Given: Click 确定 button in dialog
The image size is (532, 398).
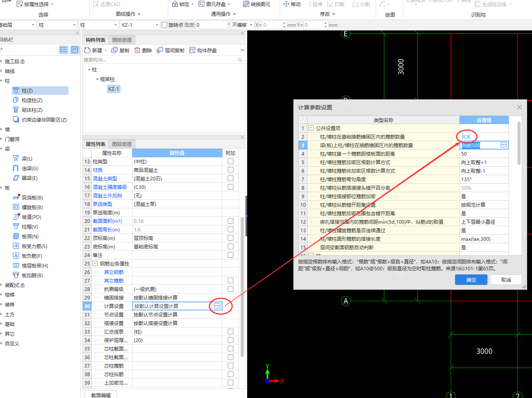Looking at the screenshot, I should click(x=471, y=280).
